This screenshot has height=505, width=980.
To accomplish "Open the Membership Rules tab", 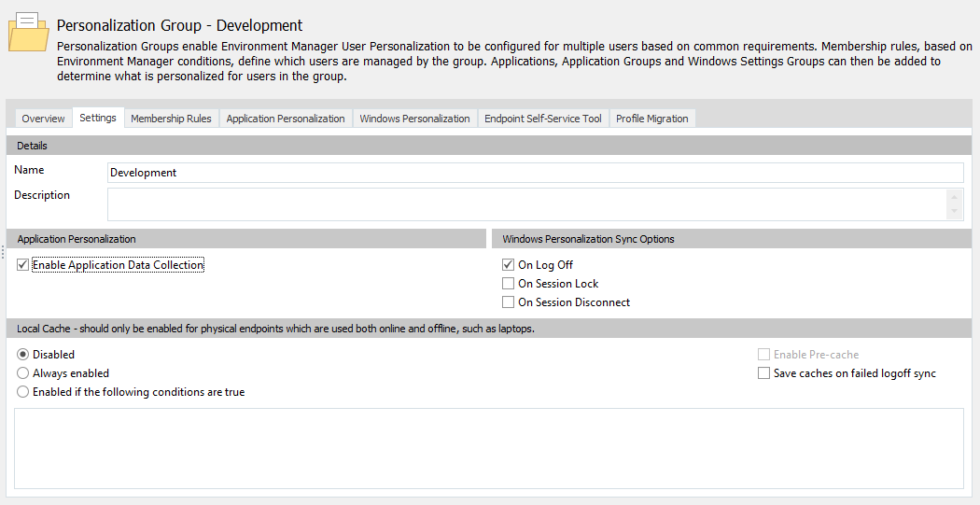I will pos(171,119).
